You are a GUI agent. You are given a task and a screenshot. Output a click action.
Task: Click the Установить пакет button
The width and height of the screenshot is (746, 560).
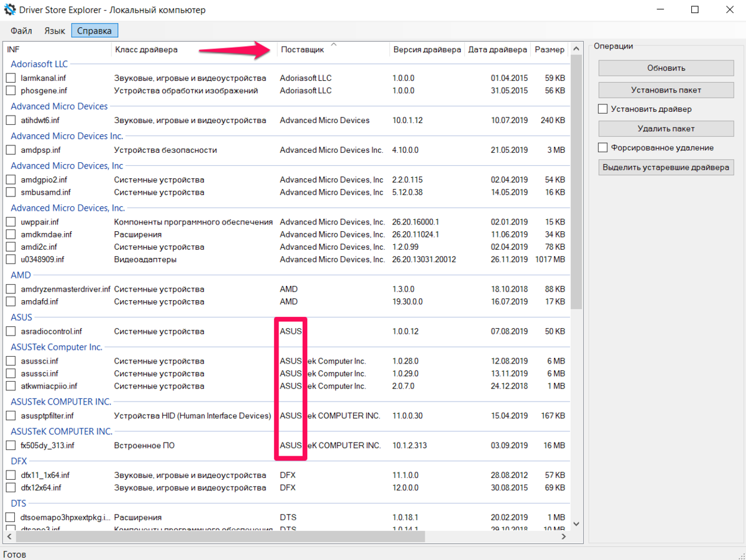[x=666, y=90]
